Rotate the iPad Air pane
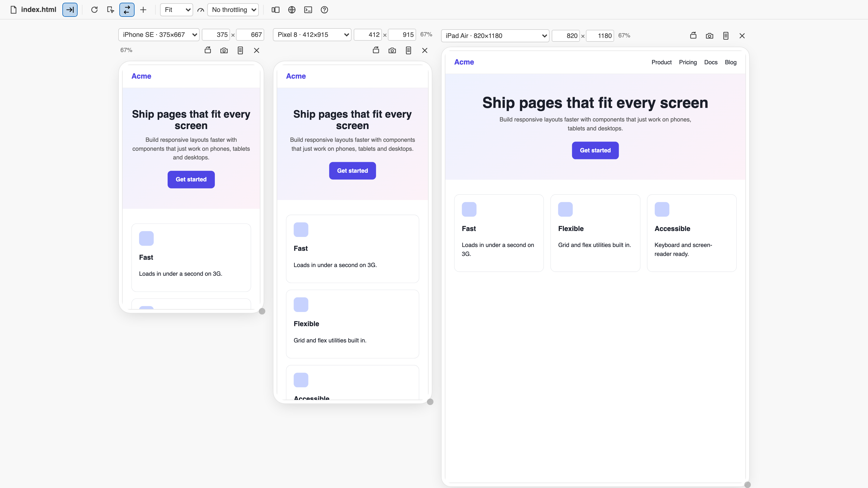This screenshot has width=868, height=488. (693, 36)
